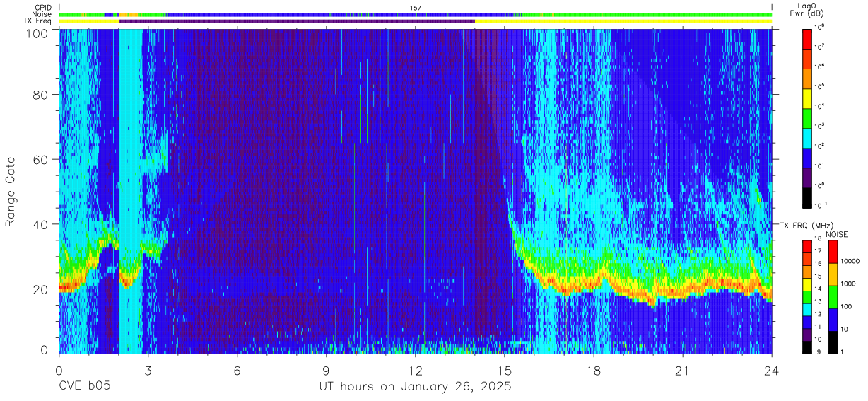Click the 9 label on the TX FRQ legend
Viewport: 868px width, 401px height.
tap(817, 351)
